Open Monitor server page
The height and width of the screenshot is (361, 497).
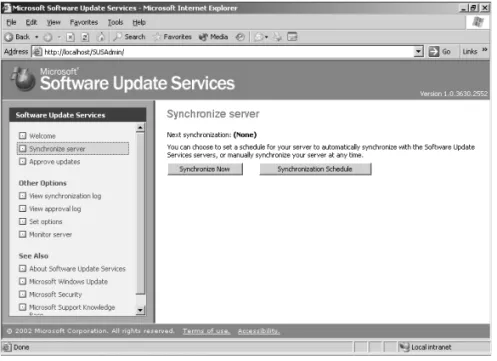(x=50, y=235)
